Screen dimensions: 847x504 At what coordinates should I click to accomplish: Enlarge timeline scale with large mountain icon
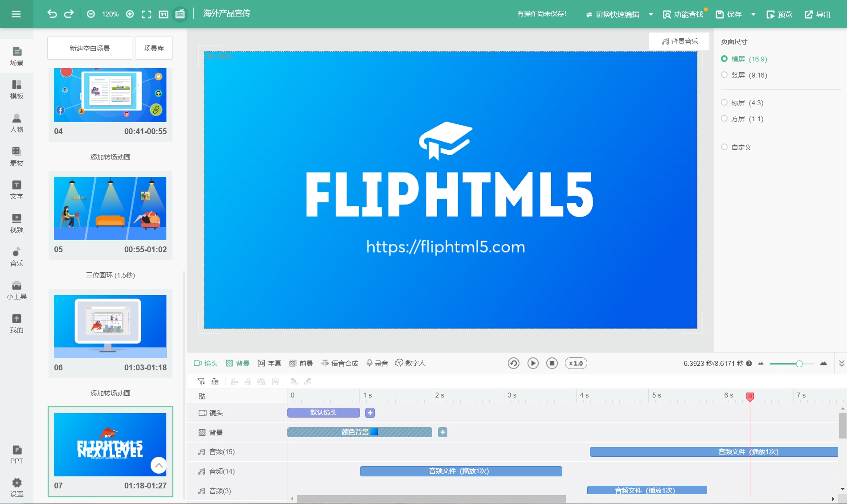pyautogui.click(x=823, y=364)
